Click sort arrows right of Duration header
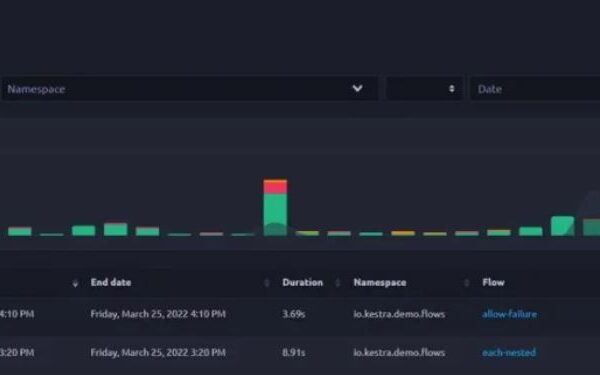The width and height of the screenshot is (600, 375). coord(338,283)
